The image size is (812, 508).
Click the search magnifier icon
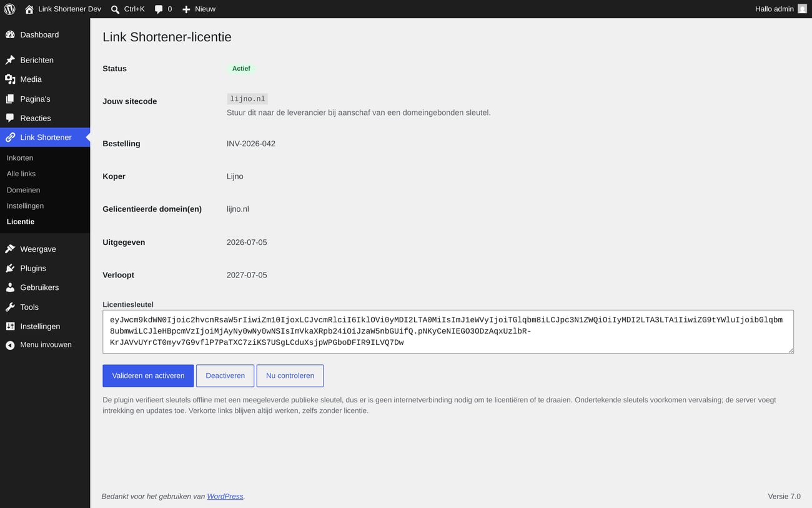coord(115,9)
